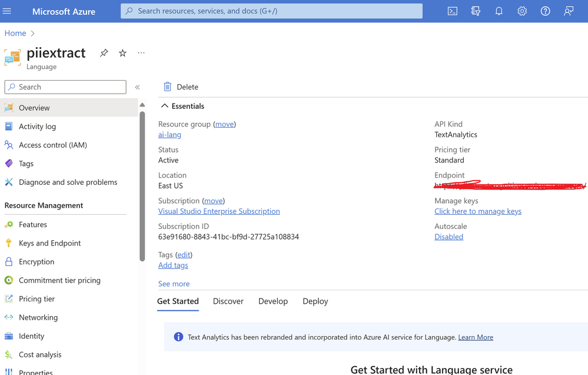Click here to manage keys link

click(x=478, y=211)
